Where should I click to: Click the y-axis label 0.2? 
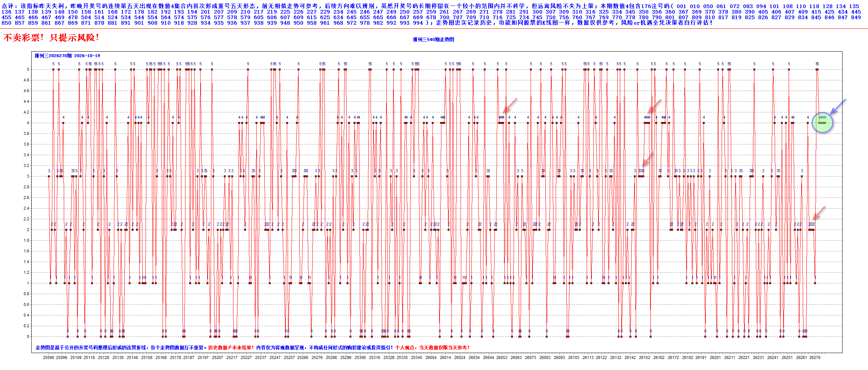(27, 326)
